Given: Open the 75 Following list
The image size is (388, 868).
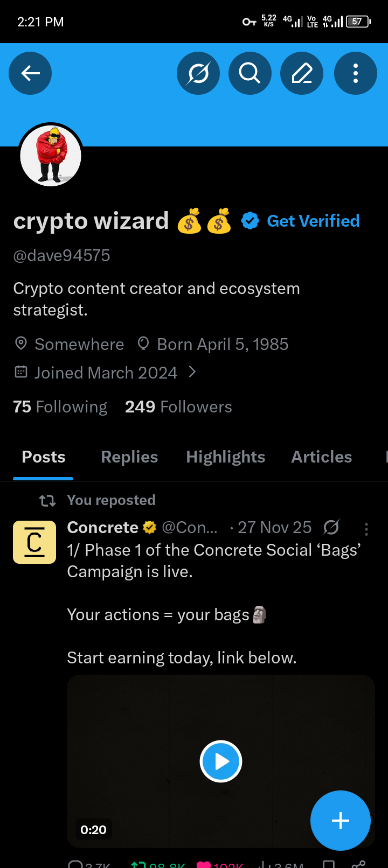Looking at the screenshot, I should [60, 407].
